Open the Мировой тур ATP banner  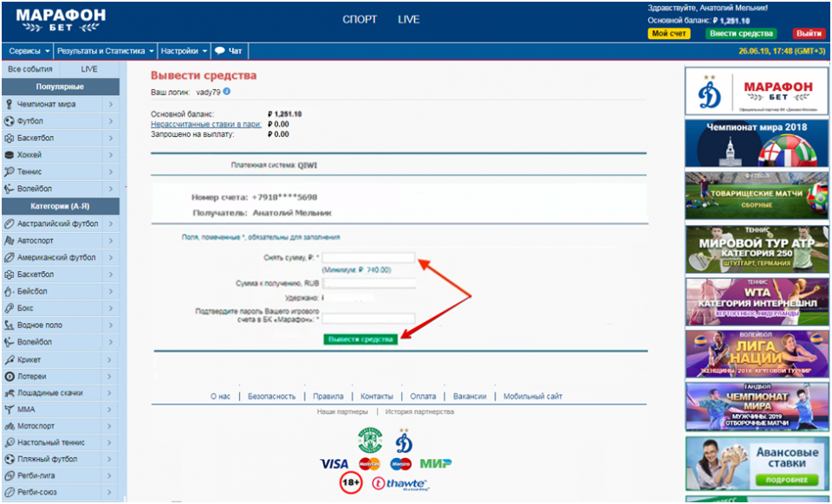(x=756, y=249)
